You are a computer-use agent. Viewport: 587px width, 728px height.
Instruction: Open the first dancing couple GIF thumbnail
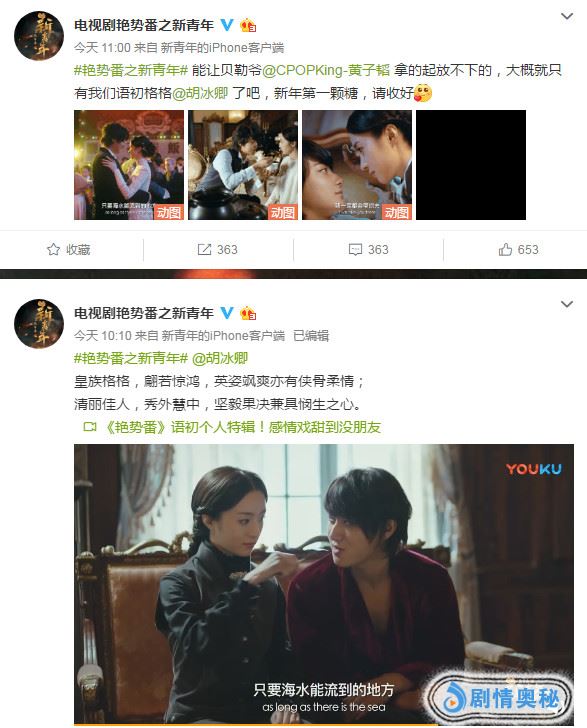click(x=129, y=165)
